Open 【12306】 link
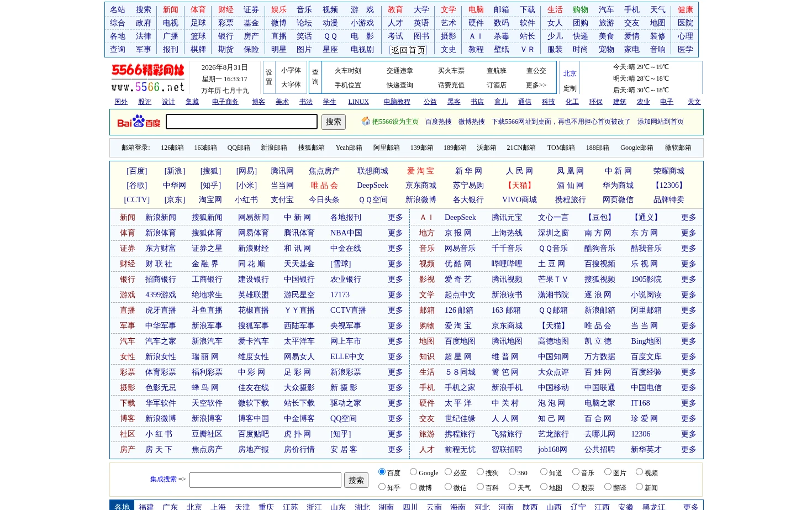The height and width of the screenshot is (510, 812). [x=669, y=186]
